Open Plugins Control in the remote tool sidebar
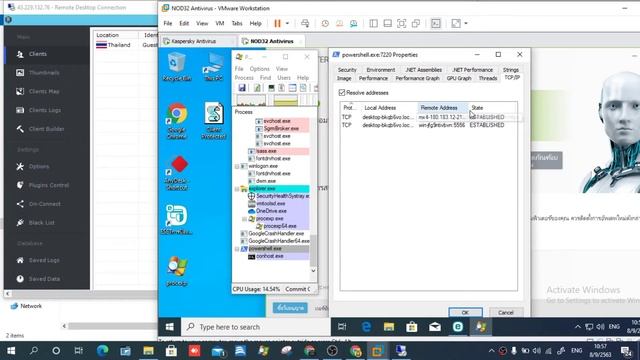Screen dimensions: 640x360 [x=48, y=185]
